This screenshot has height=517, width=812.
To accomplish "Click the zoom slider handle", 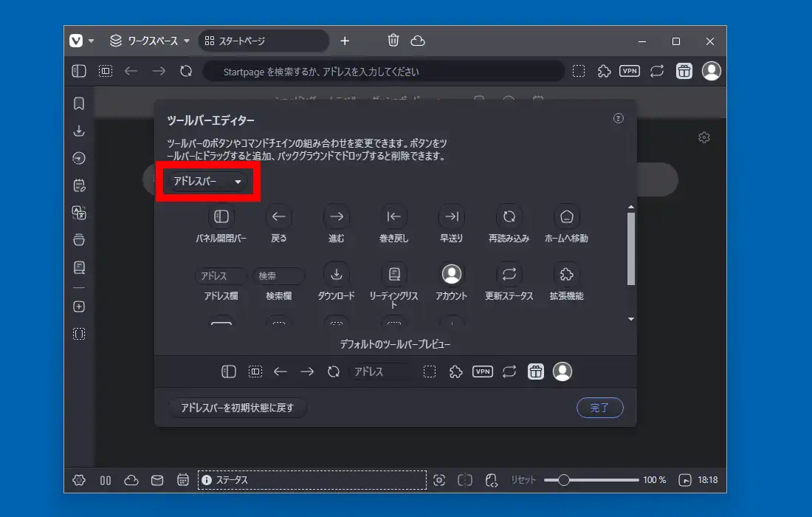I will point(564,480).
